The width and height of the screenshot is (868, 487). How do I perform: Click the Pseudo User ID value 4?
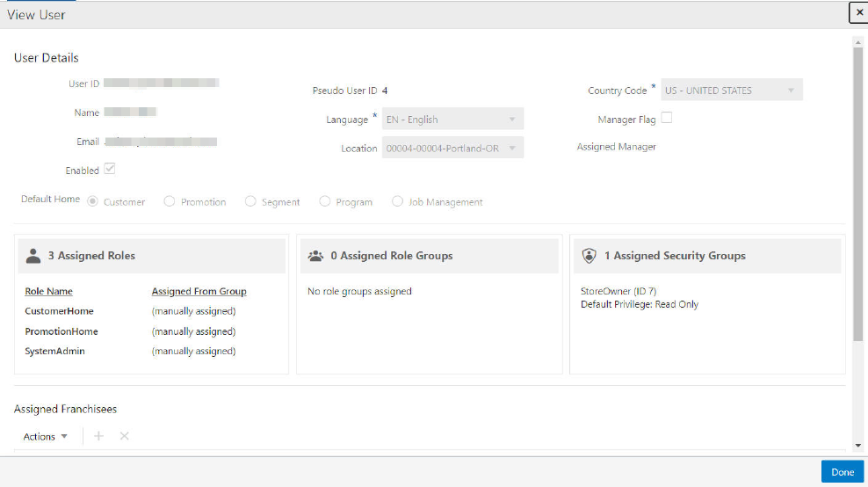[385, 91]
